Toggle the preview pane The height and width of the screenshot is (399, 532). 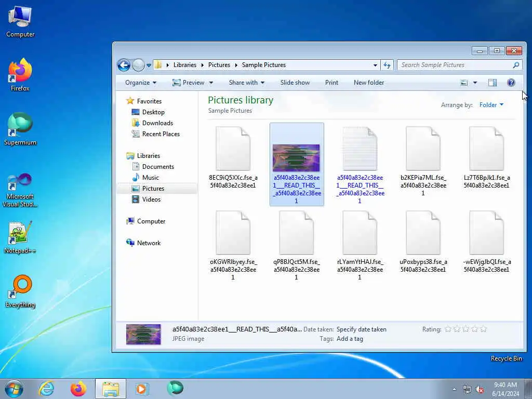(493, 83)
